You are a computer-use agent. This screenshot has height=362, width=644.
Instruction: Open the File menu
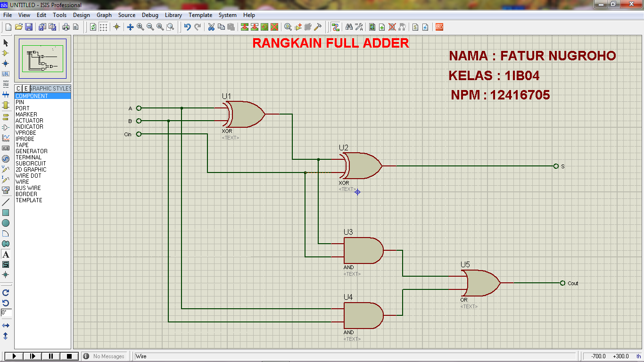(8, 15)
